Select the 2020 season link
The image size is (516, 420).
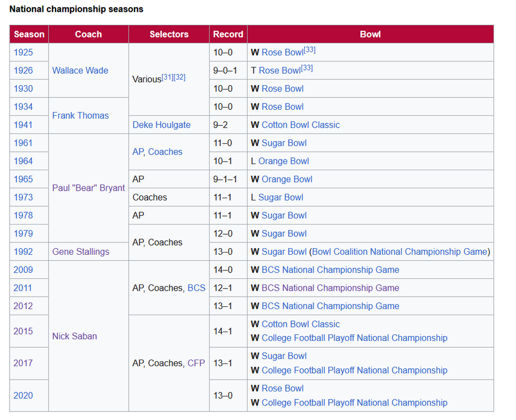click(x=24, y=395)
